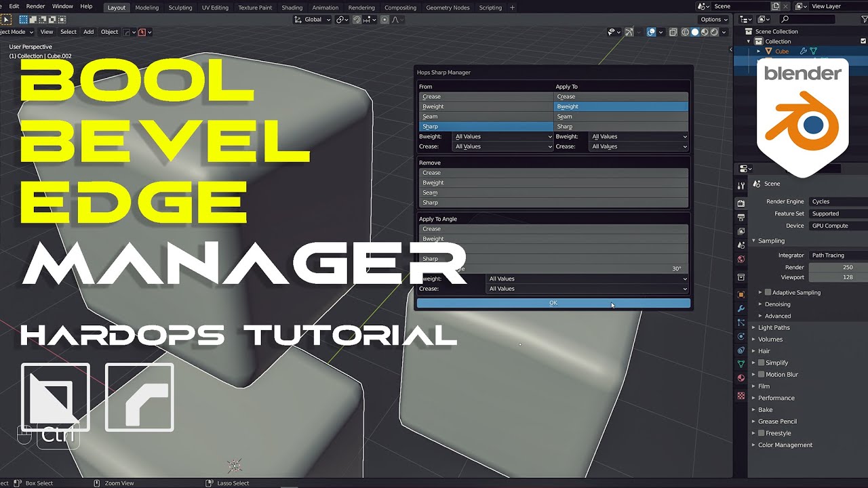Click the Tweak select tool icon

coord(6,20)
